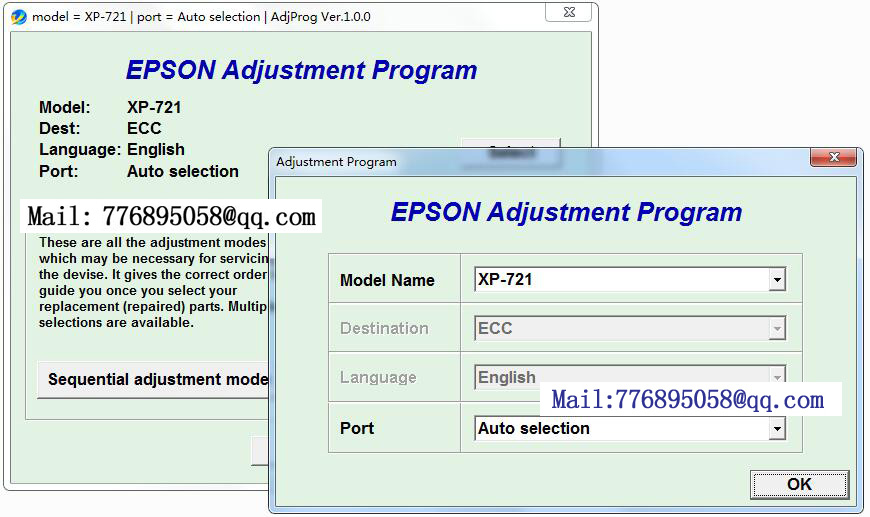The height and width of the screenshot is (517, 870).
Task: Expand the Port dropdown arrow
Action: coord(777,428)
